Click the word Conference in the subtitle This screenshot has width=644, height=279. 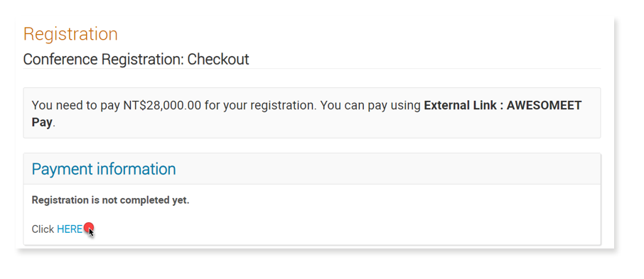pyautogui.click(x=61, y=60)
